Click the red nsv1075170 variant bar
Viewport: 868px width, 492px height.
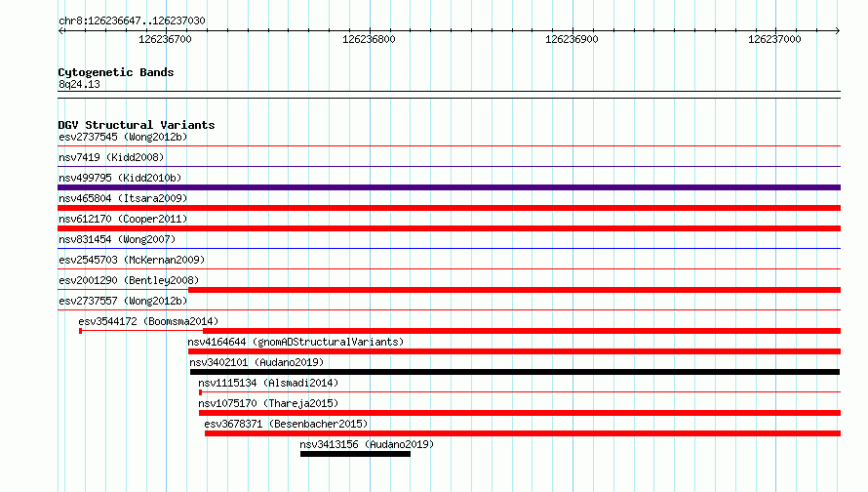click(x=520, y=413)
